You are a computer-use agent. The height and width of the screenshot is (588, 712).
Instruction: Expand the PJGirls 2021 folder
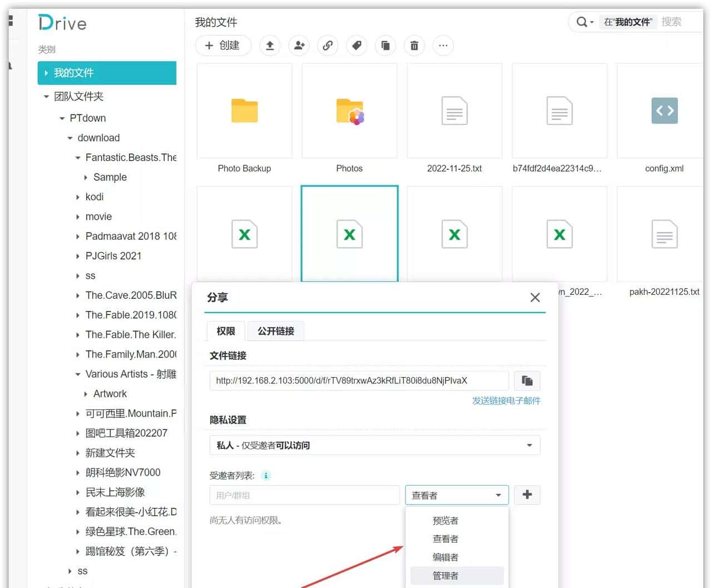click(x=78, y=256)
